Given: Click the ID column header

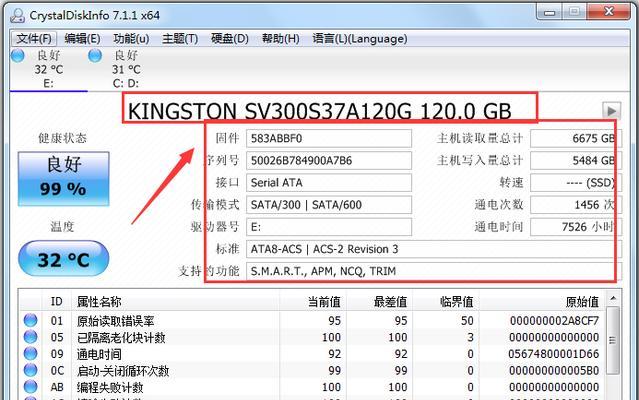Looking at the screenshot, I should coord(57,302).
